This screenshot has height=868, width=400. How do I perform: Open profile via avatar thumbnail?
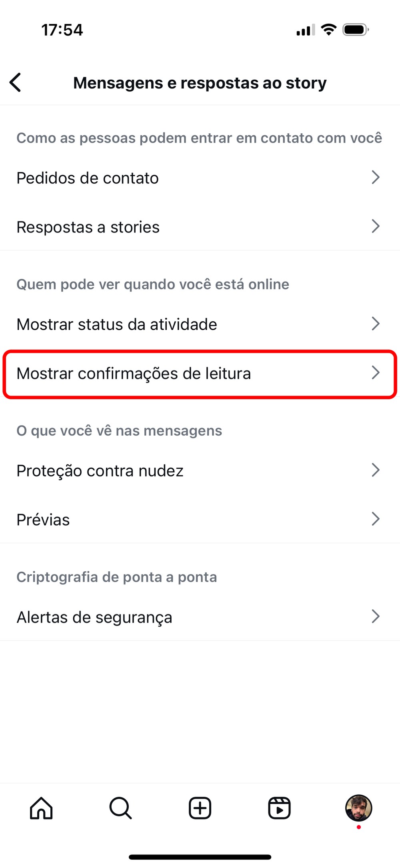[x=358, y=808]
